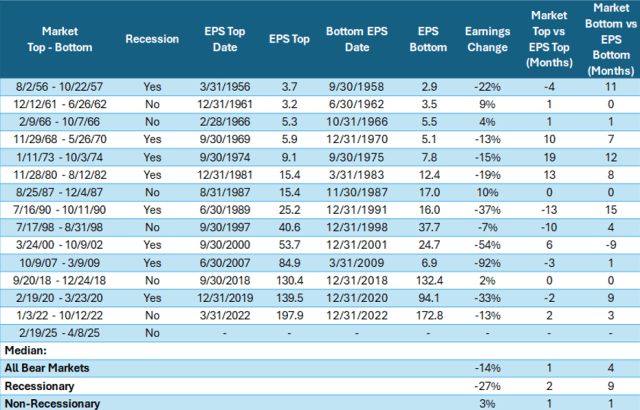The height and width of the screenshot is (410, 640).
Task: Click the 'Non-Recessionary' row label
Action: [x=53, y=403]
